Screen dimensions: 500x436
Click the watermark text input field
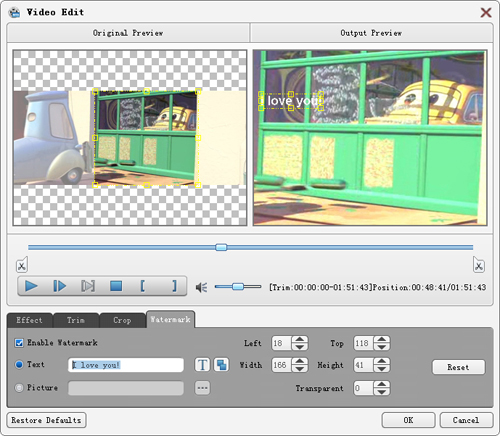126,365
